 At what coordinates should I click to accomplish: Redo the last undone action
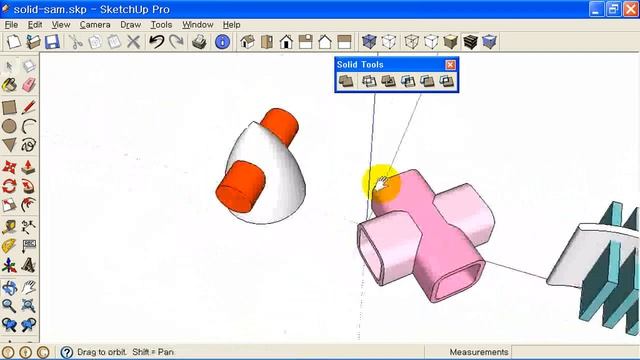pos(176,42)
